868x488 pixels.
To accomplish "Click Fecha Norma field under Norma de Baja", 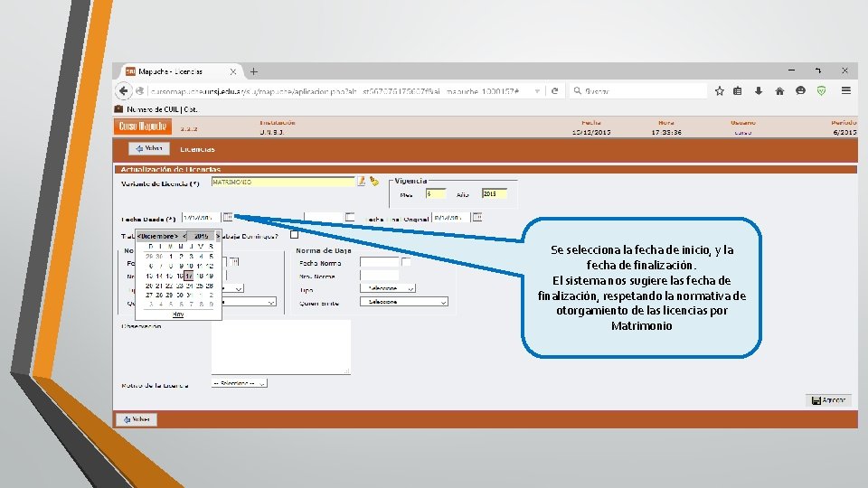I will coord(379,262).
